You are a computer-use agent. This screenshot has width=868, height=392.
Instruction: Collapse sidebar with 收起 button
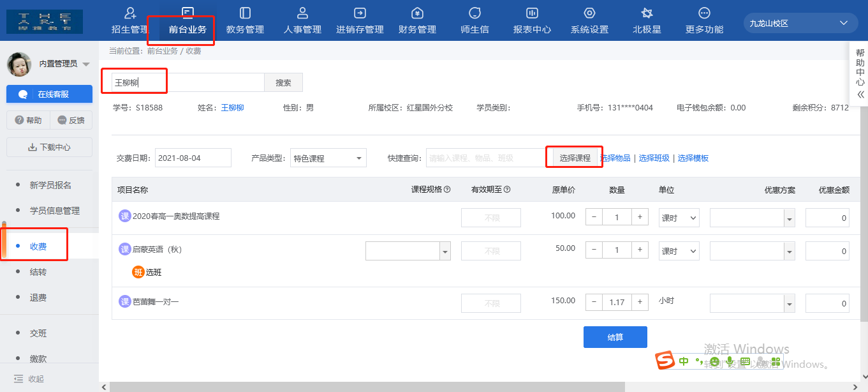29,379
